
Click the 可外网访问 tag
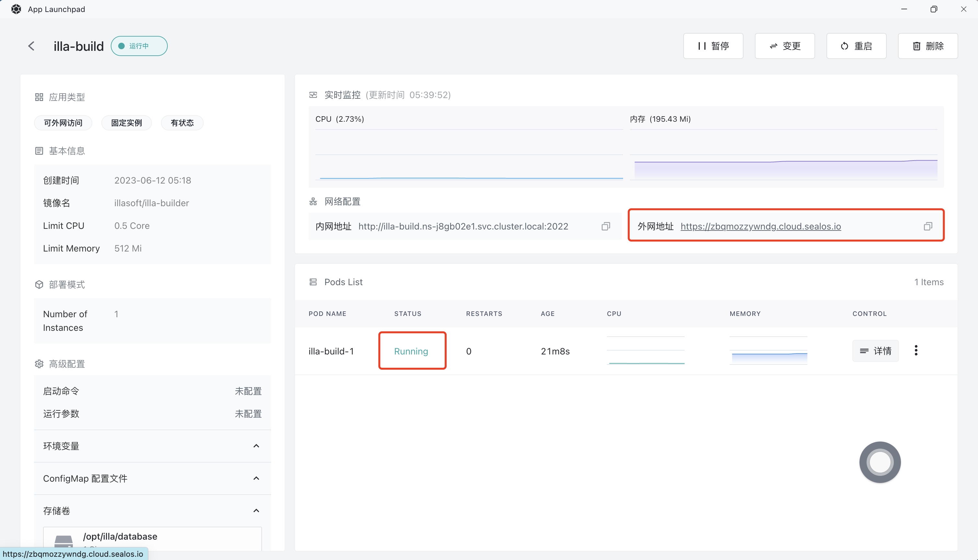click(x=63, y=123)
